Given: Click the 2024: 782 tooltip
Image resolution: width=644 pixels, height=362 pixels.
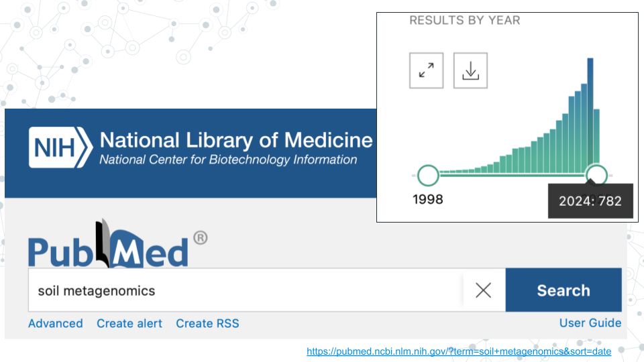Looking at the screenshot, I should point(590,201).
